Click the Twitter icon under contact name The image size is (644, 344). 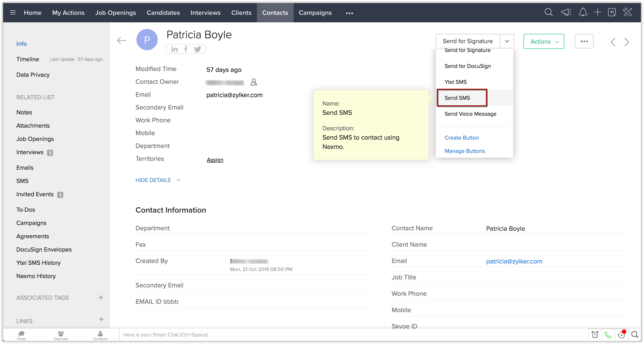coord(198,49)
